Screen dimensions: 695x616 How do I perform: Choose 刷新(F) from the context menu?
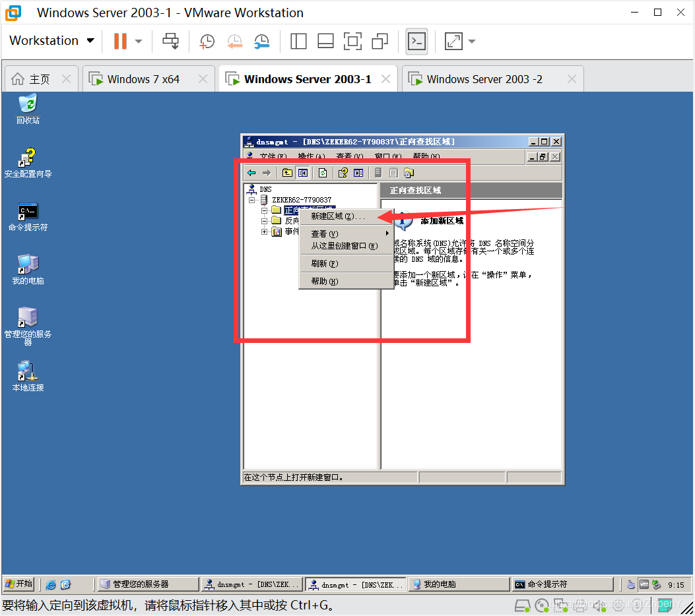tap(346, 264)
